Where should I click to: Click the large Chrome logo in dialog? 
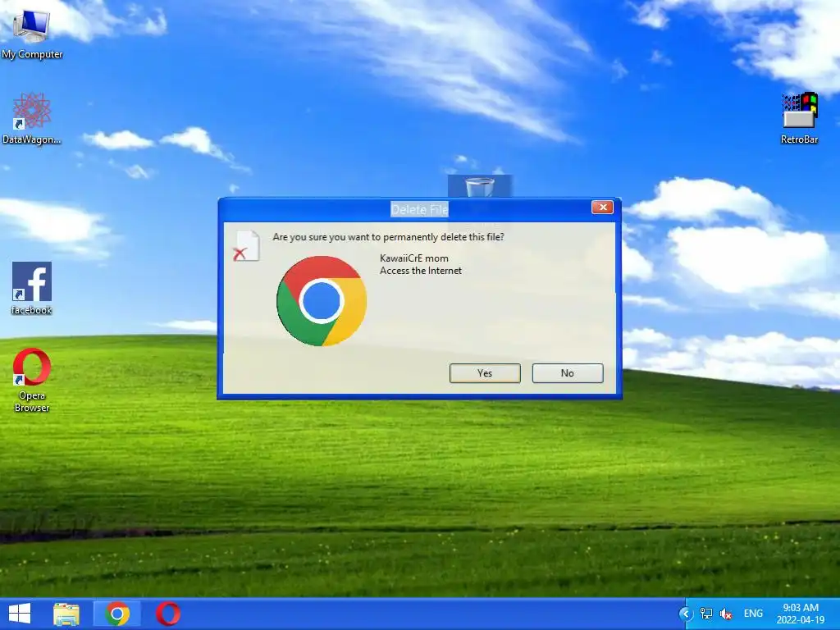pos(322,301)
